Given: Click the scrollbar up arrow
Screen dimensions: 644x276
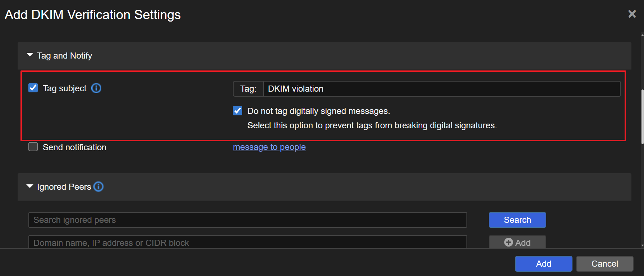Looking at the screenshot, I should pos(642,35).
